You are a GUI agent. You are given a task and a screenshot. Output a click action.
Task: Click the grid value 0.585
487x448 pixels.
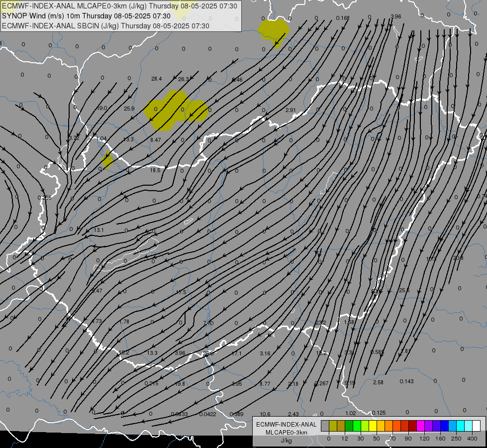click(x=378, y=352)
